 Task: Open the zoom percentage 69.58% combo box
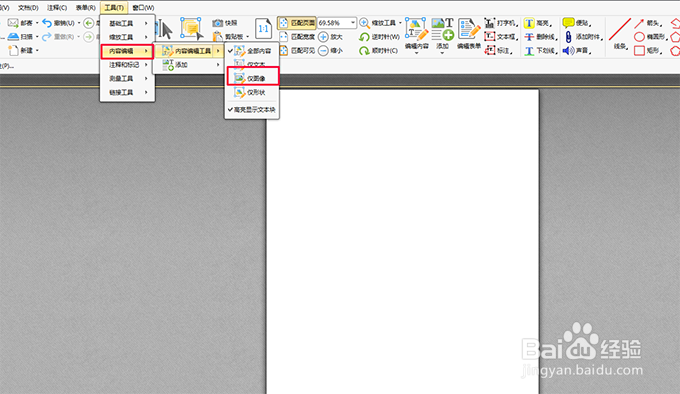click(x=337, y=23)
